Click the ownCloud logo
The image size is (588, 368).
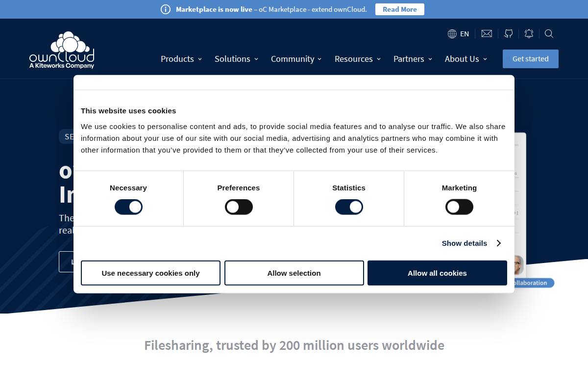coord(62,50)
